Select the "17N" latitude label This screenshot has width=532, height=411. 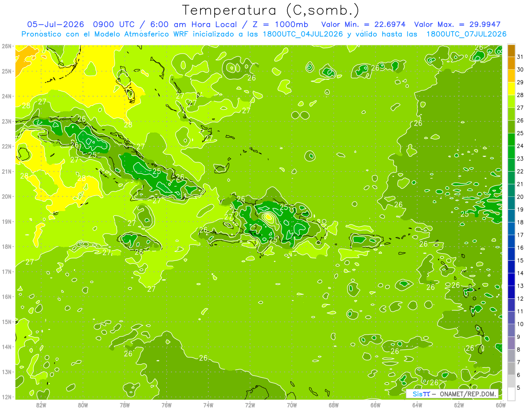coord(7,271)
